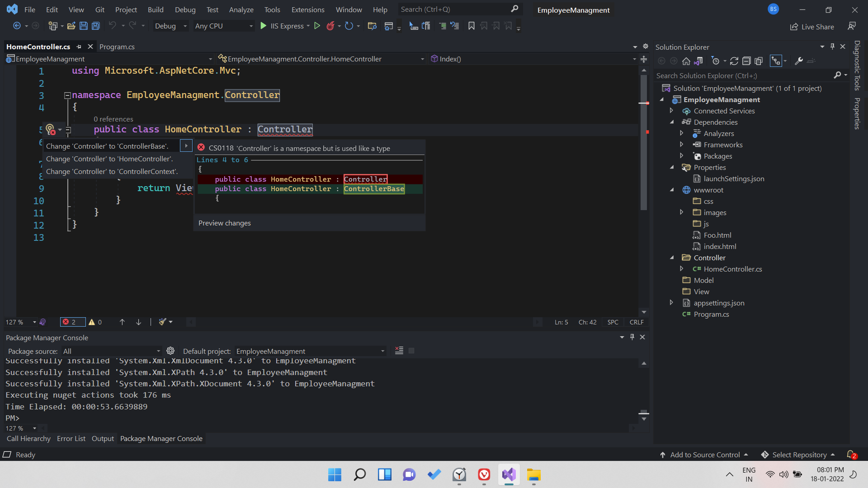Open the Extensions menu
Screen dimensions: 868x488
(x=308, y=9)
